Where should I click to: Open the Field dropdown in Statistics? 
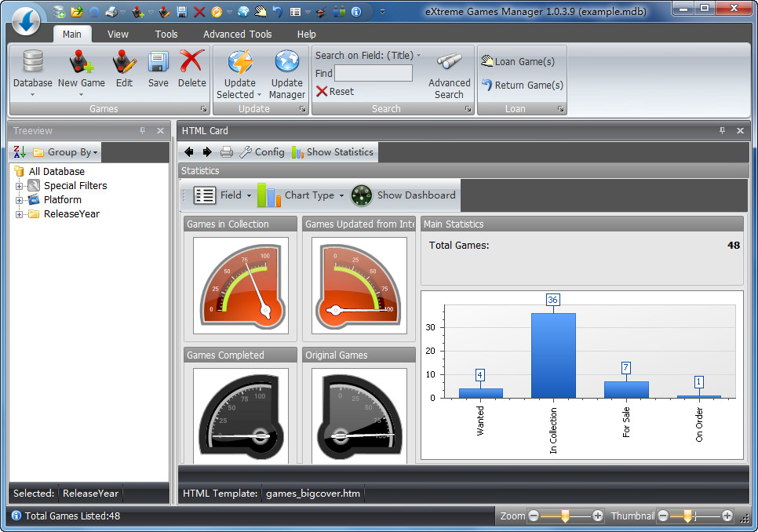point(222,195)
